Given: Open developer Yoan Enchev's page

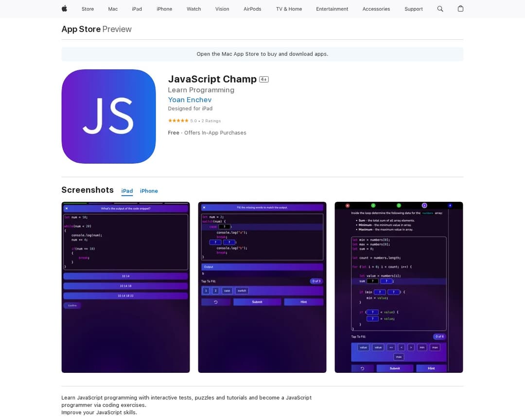Looking at the screenshot, I should click(190, 100).
